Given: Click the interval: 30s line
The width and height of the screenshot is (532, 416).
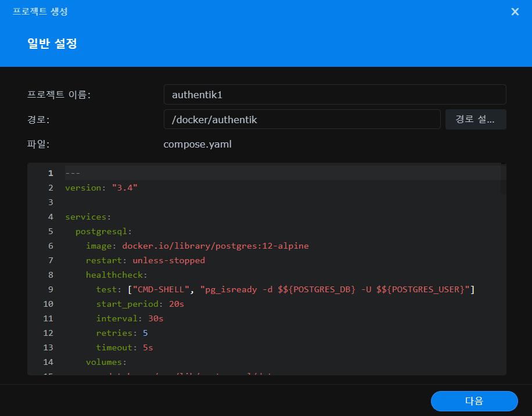Looking at the screenshot, I should click(130, 318).
